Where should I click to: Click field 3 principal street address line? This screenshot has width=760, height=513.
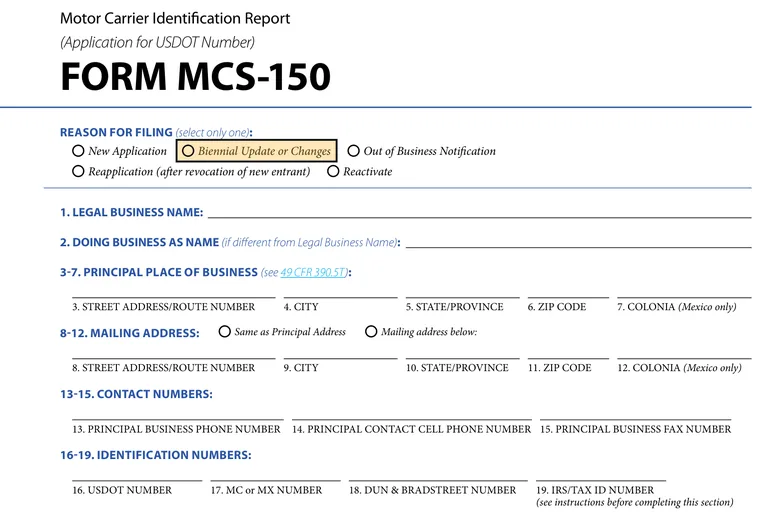point(174,291)
